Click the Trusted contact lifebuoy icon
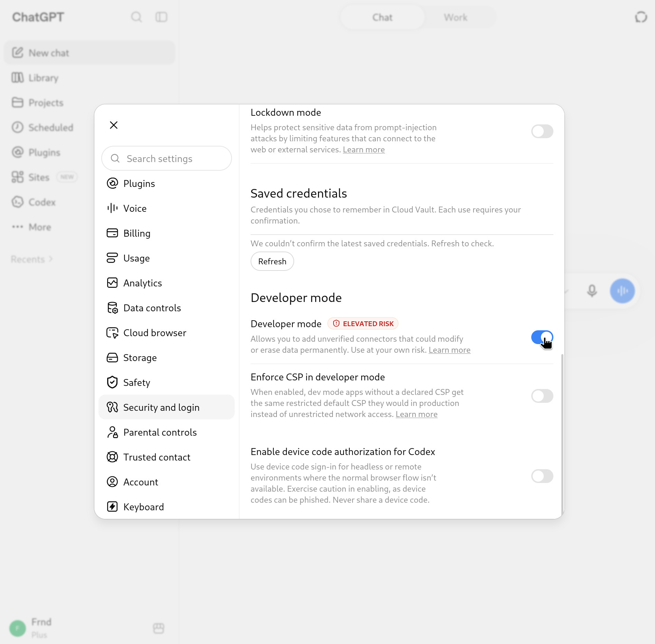Viewport: 655px width, 644px height. coord(112,457)
